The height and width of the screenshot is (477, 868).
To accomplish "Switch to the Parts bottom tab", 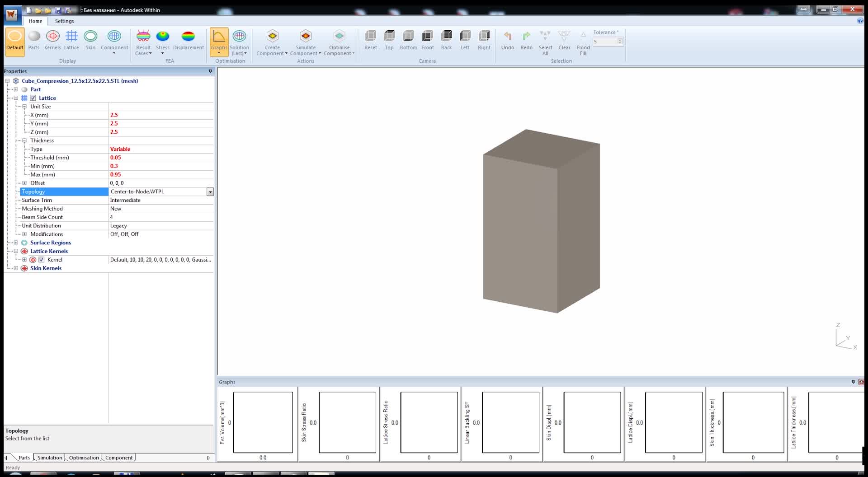I will click(x=24, y=458).
